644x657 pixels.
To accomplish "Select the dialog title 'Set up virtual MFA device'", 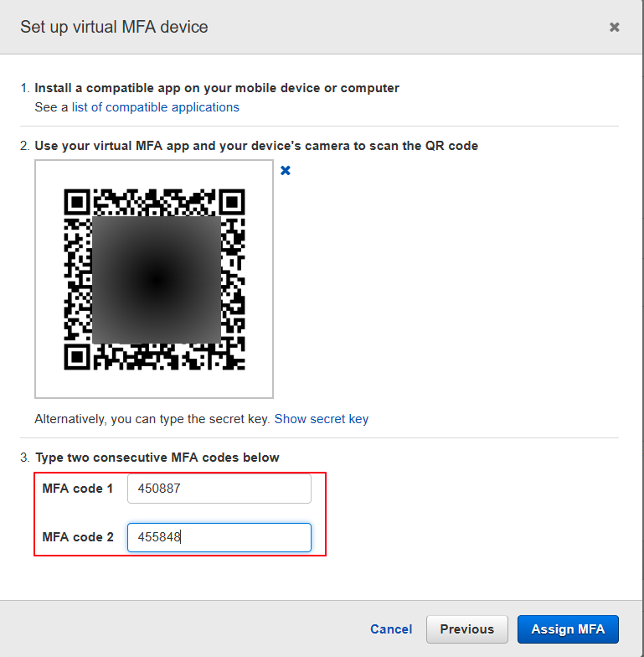I will click(114, 27).
